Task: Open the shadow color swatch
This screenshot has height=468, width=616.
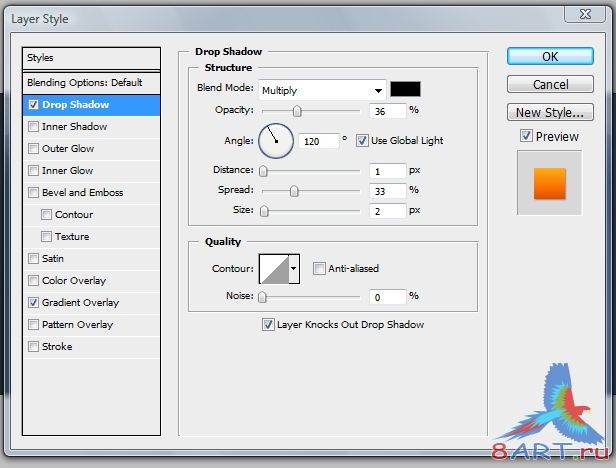Action: [x=405, y=89]
